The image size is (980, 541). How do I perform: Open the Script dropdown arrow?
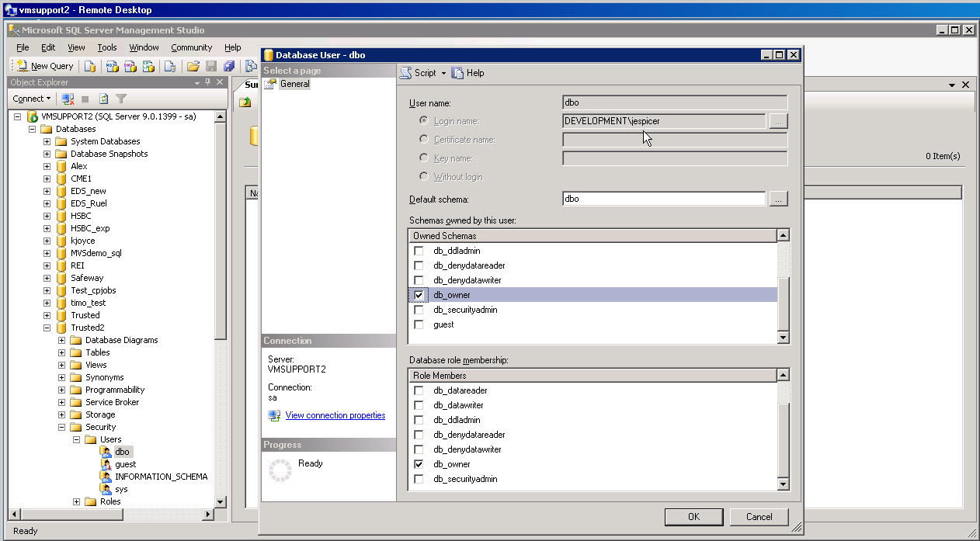(x=443, y=73)
